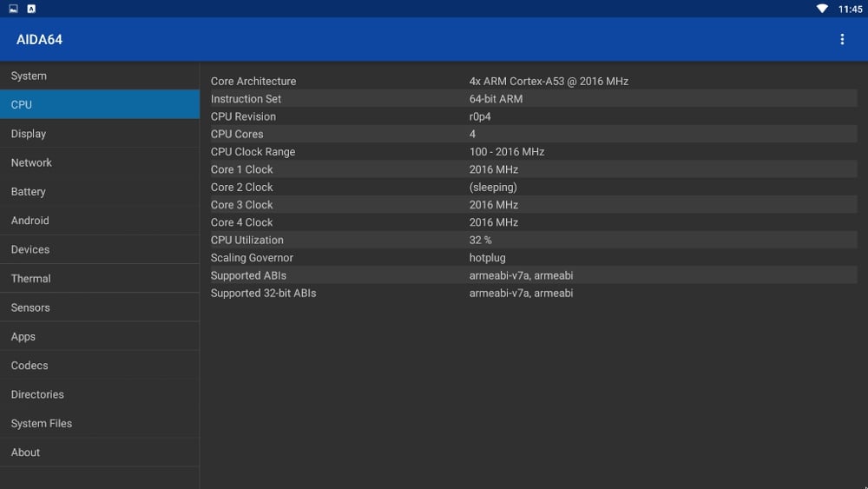The width and height of the screenshot is (868, 489).
Task: Select the Instruction Set label
Action: pyautogui.click(x=246, y=98)
